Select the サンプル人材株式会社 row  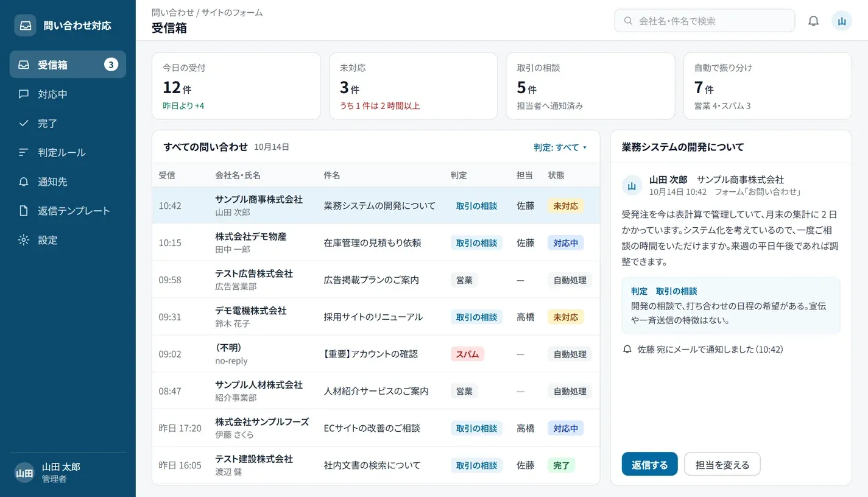point(376,391)
